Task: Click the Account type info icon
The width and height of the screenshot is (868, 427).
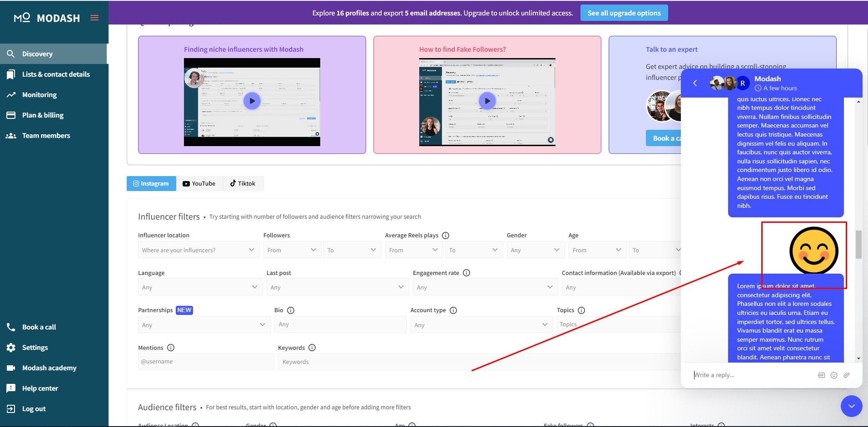Action: 453,310
